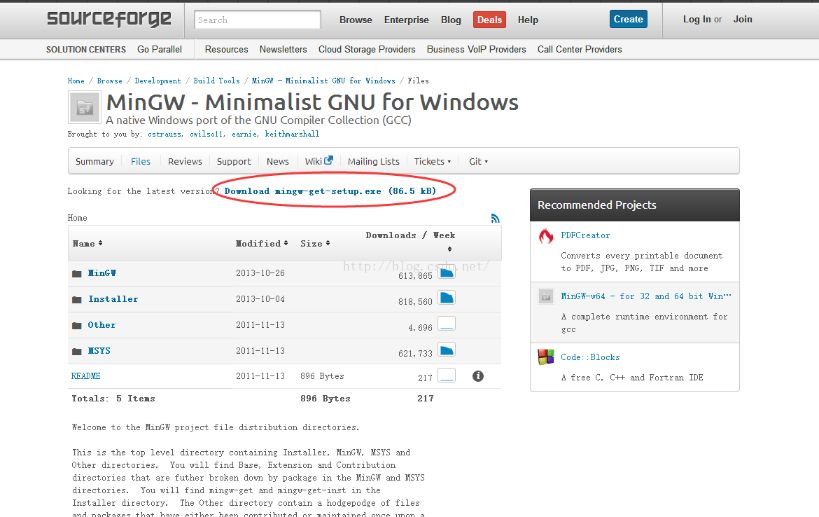Click Call Center Providers link
819x517 pixels.
click(x=580, y=49)
